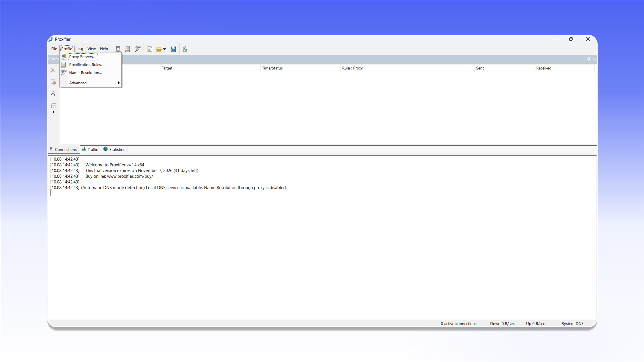Click 'Down 0 B/sec' in status bar
This screenshot has height=362, width=644.
pyautogui.click(x=502, y=324)
